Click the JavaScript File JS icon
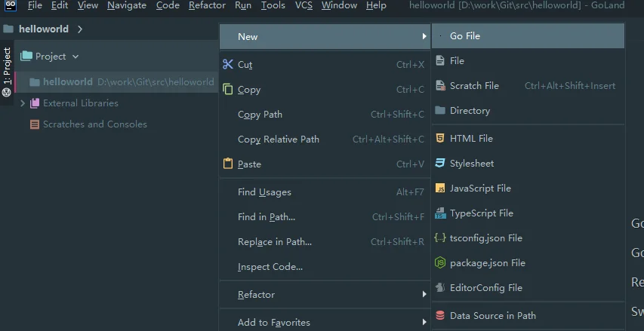This screenshot has width=644, height=331. pyautogui.click(x=440, y=188)
